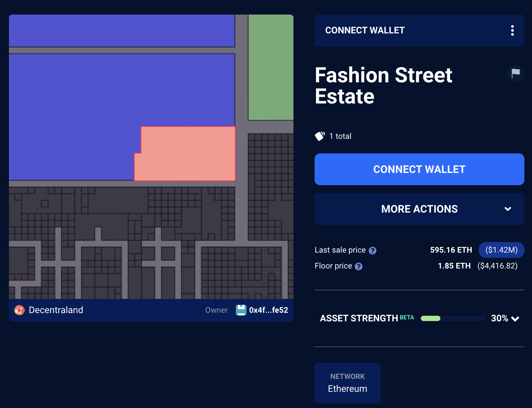Open the Decentraland collection link
This screenshot has height=408, width=532.
pyautogui.click(x=56, y=310)
